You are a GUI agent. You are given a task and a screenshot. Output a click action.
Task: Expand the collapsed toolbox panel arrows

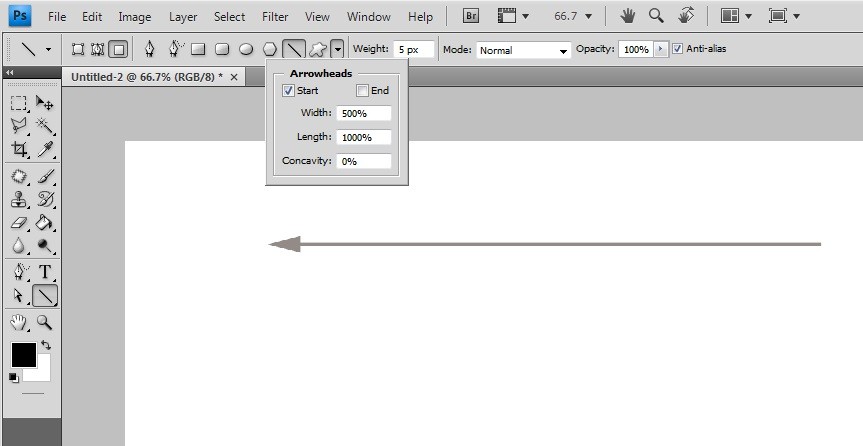[9, 72]
